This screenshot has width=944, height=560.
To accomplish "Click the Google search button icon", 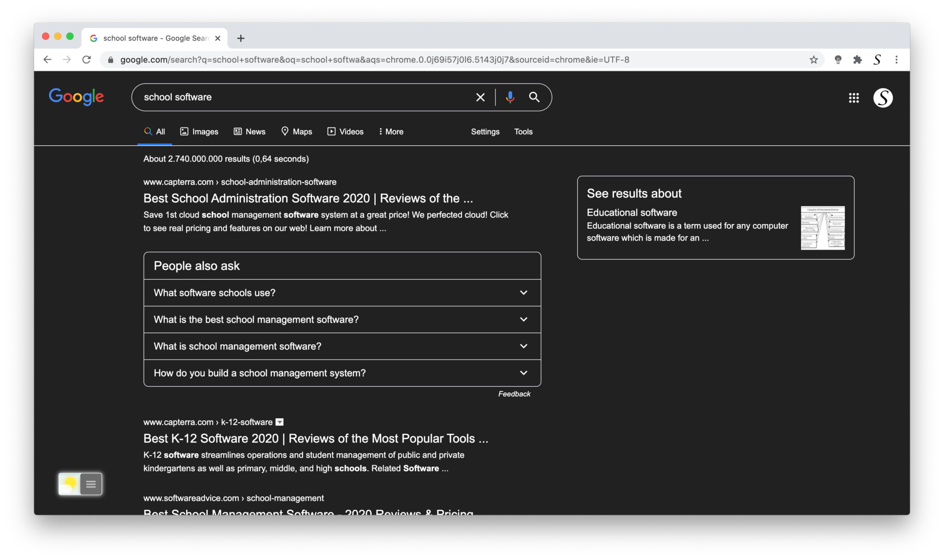I will [533, 97].
